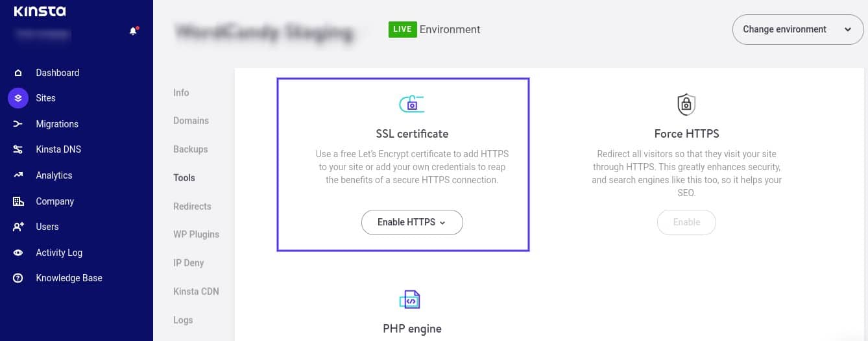Open the Domains tab
Screen dimensions: 868x341
click(191, 121)
